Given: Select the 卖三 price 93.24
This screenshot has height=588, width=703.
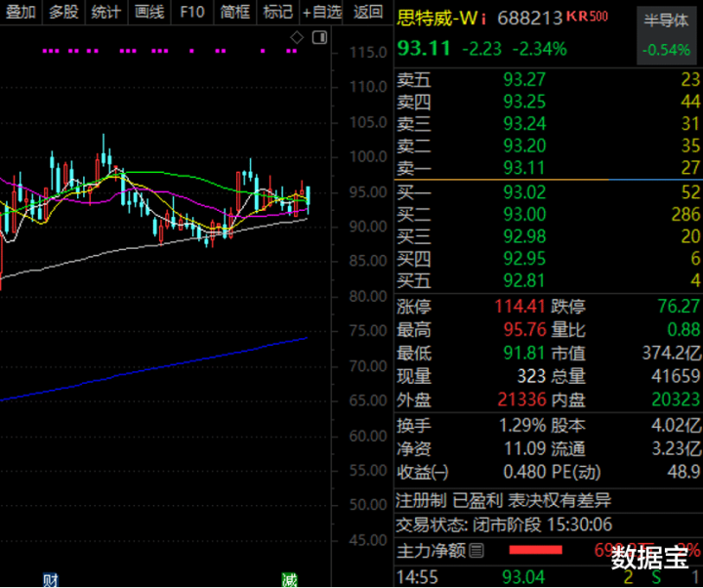Looking at the screenshot, I should click(x=524, y=124).
